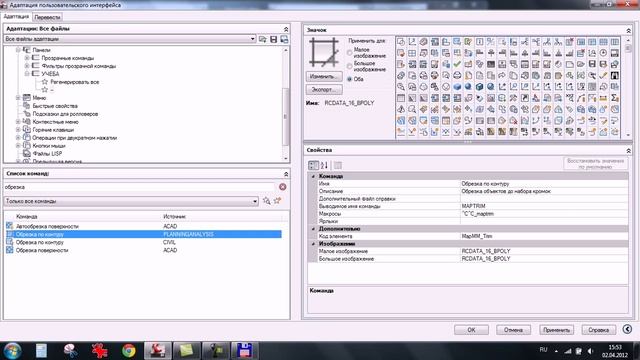Select the Большое изображение radio button
This screenshot has width=640, height=360.
[x=349, y=66]
